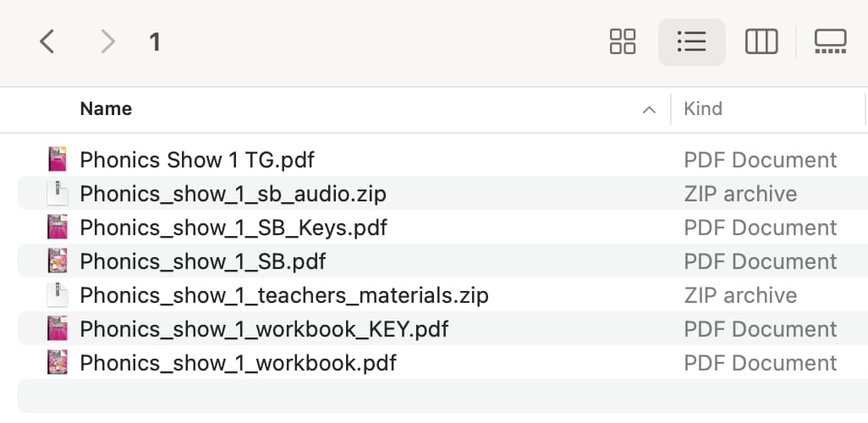The width and height of the screenshot is (868, 423).
Task: Click the ZIP icon of teachers_materials archive
Action: coord(58,294)
